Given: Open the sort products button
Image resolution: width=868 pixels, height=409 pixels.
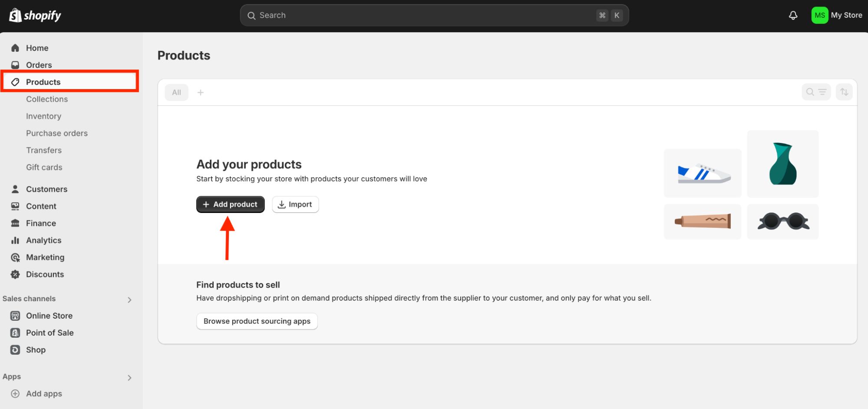Looking at the screenshot, I should coord(844,92).
